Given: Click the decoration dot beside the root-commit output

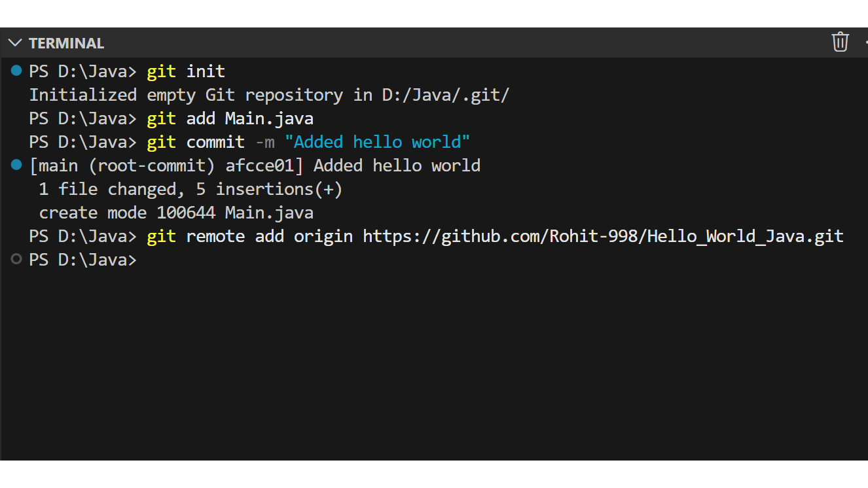Looking at the screenshot, I should pyautogui.click(x=16, y=165).
